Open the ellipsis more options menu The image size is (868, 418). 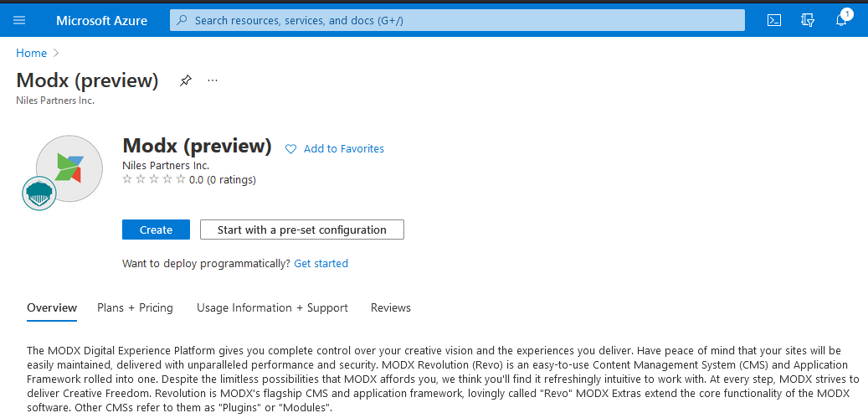213,80
